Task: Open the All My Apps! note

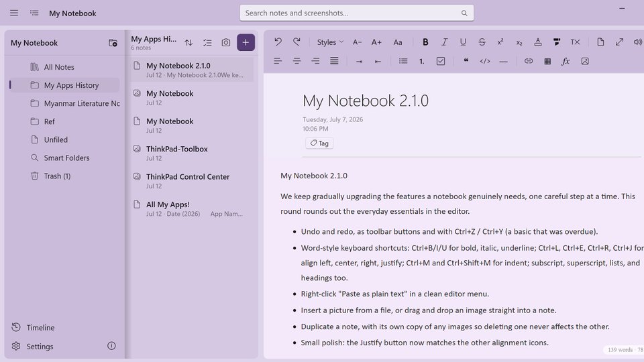Action: click(x=193, y=208)
